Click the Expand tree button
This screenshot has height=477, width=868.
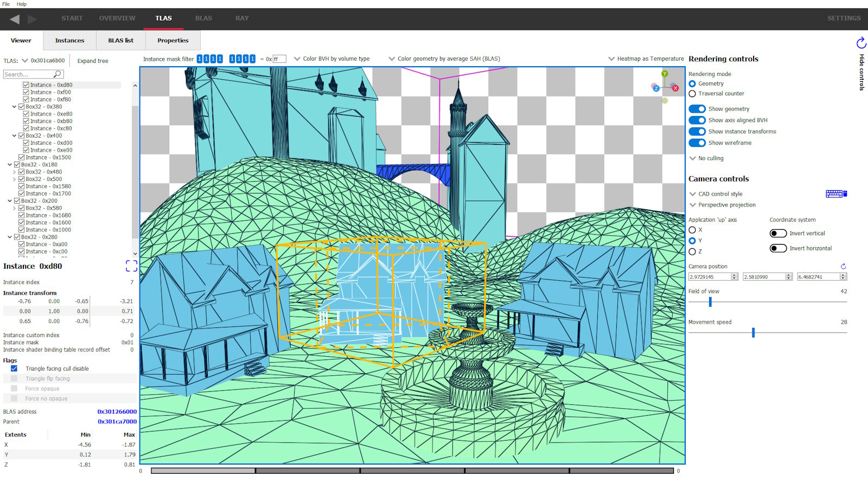(93, 61)
